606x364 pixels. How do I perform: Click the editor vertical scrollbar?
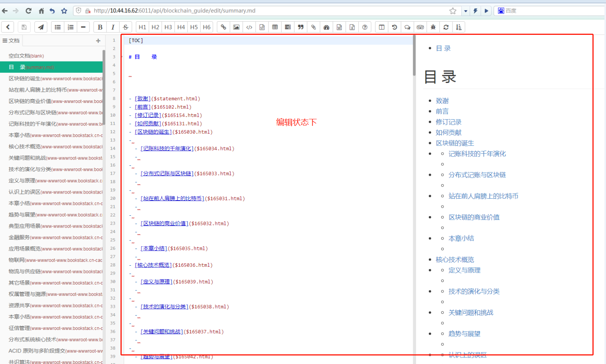point(414,55)
